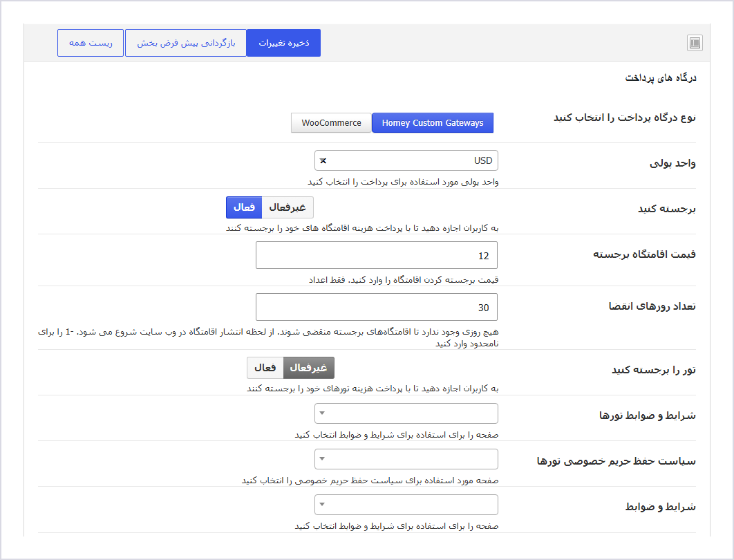The height and width of the screenshot is (560, 734).
Task: Click the تور را برجسته کنید label
Action: coord(654,370)
